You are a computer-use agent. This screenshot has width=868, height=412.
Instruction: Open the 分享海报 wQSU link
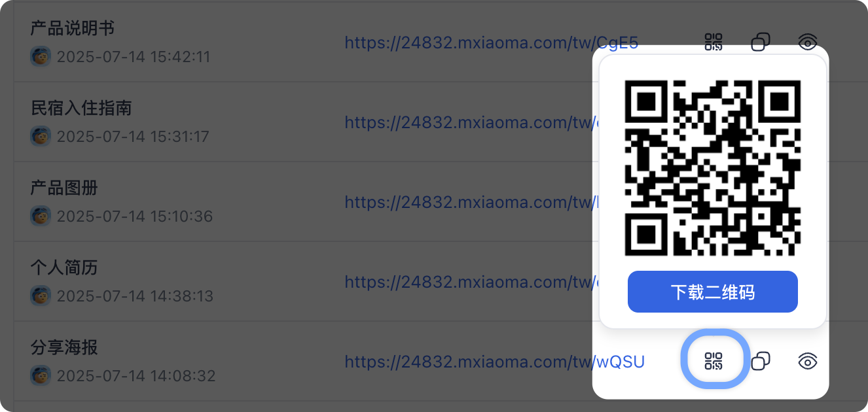[x=495, y=362]
